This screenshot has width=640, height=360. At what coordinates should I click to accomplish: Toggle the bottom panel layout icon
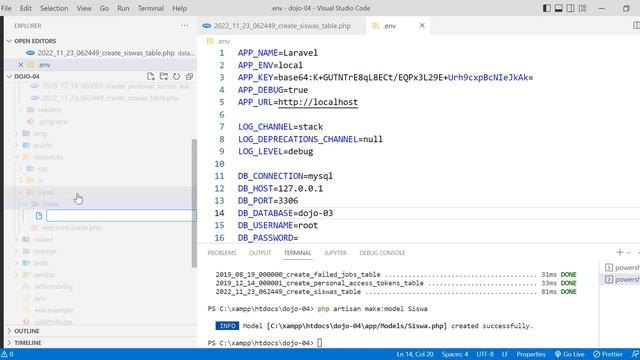click(558, 8)
